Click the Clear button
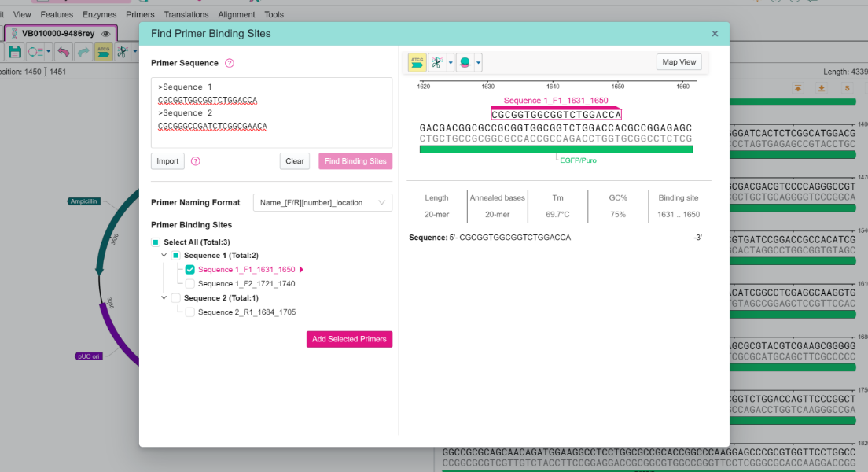 (x=295, y=161)
